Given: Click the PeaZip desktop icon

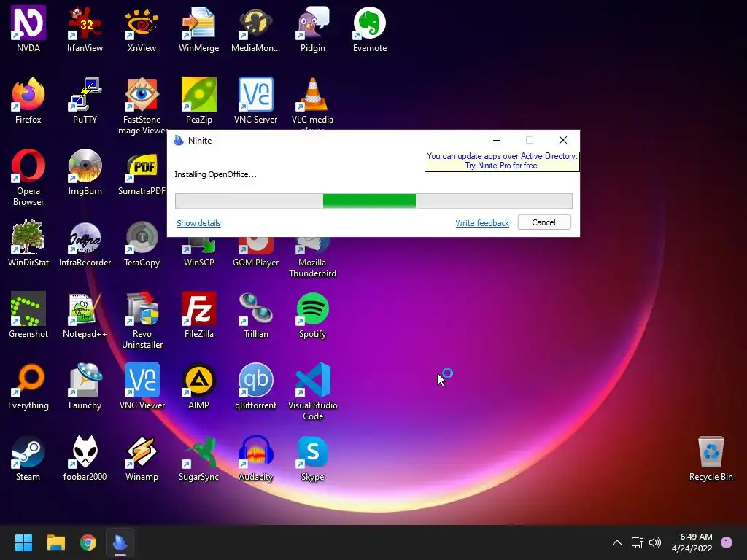Looking at the screenshot, I should coord(198,94).
